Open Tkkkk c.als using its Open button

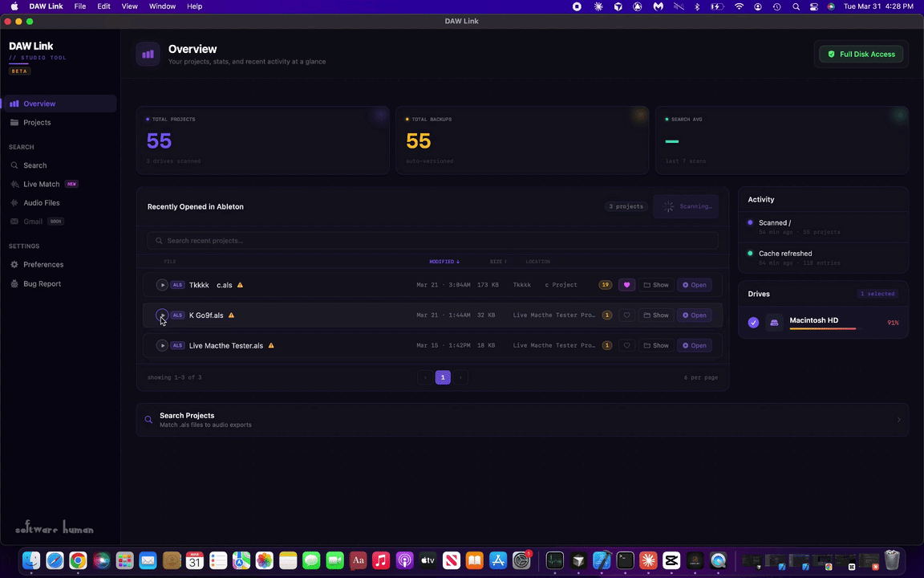(694, 285)
